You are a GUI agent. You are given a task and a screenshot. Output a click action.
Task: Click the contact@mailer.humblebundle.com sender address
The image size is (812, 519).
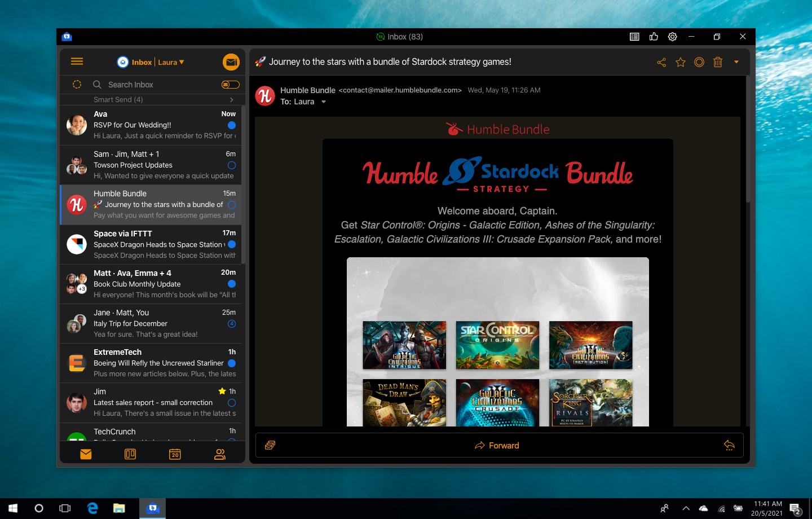coord(400,90)
